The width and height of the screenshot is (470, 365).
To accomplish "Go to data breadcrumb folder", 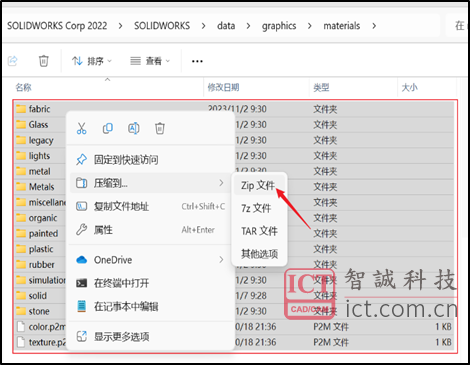I will click(226, 26).
